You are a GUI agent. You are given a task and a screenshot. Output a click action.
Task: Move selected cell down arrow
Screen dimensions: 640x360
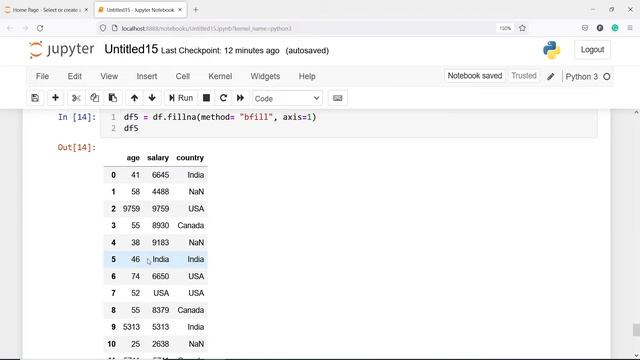[152, 98]
